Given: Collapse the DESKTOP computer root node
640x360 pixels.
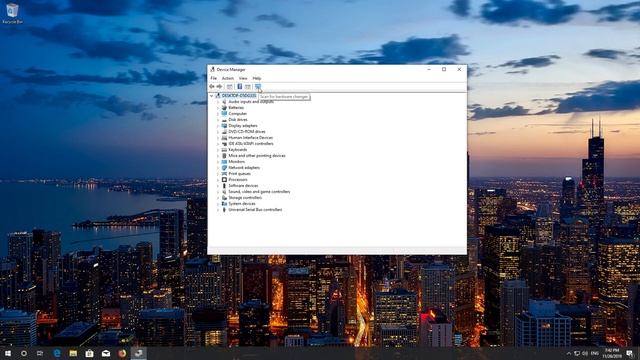Looking at the screenshot, I should [211, 96].
